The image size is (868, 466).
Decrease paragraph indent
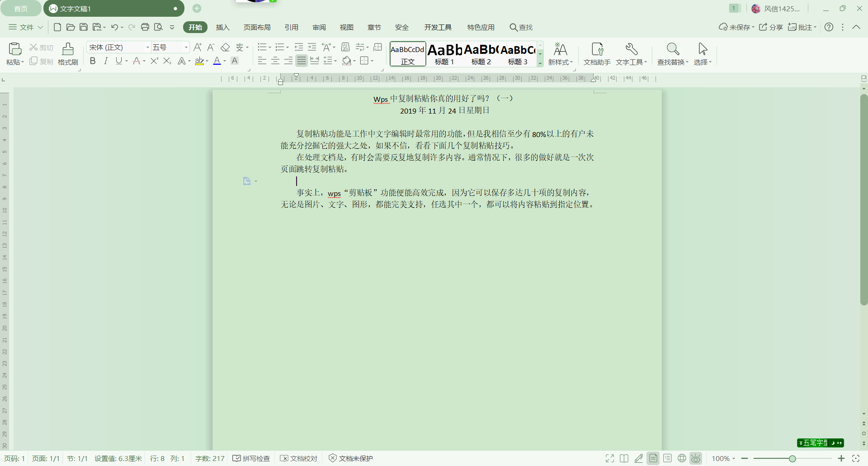[299, 47]
